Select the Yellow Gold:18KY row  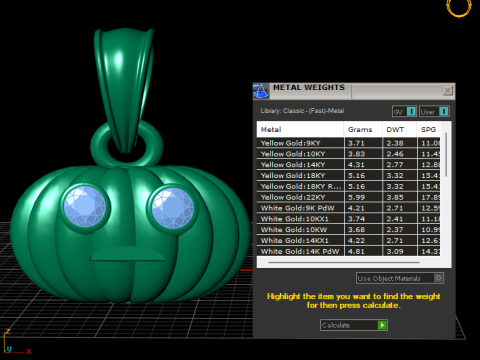pos(348,175)
